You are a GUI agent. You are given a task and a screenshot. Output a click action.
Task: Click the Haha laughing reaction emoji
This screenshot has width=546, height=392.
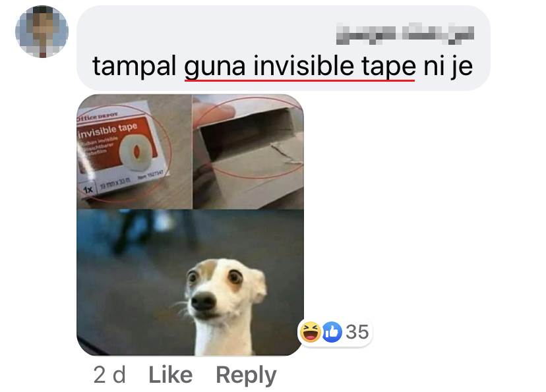311,332
